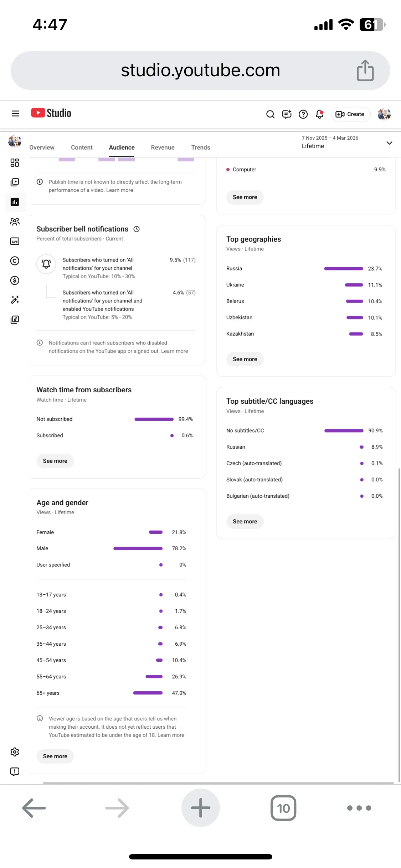This screenshot has height=868, width=401.
Task: Click the search magnifier icon
Action: [270, 114]
